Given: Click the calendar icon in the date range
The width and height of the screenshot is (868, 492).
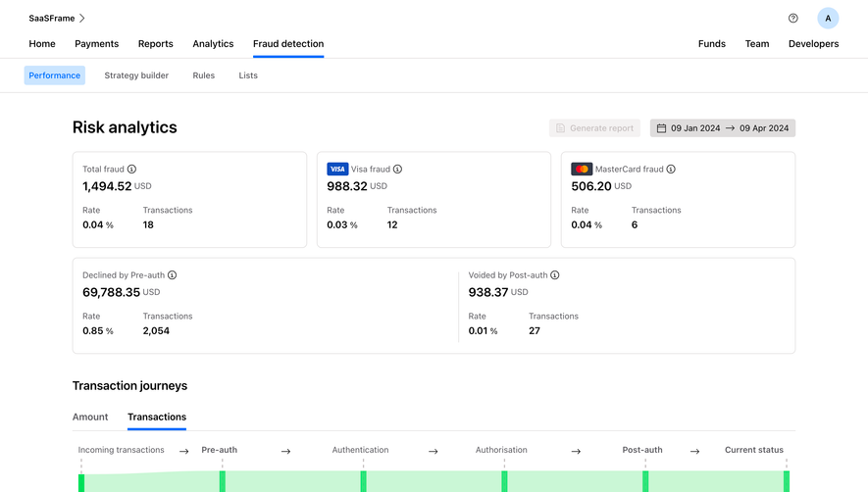Looking at the screenshot, I should pos(661,128).
